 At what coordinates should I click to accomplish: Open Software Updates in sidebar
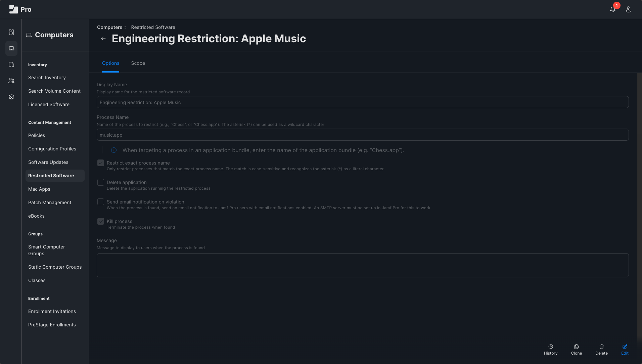(48, 162)
